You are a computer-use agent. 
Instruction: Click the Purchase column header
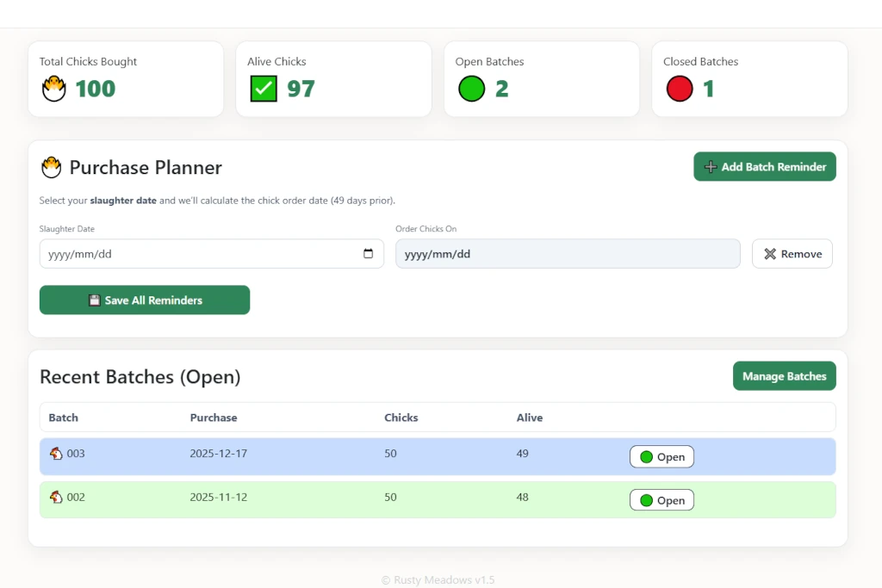(x=214, y=418)
